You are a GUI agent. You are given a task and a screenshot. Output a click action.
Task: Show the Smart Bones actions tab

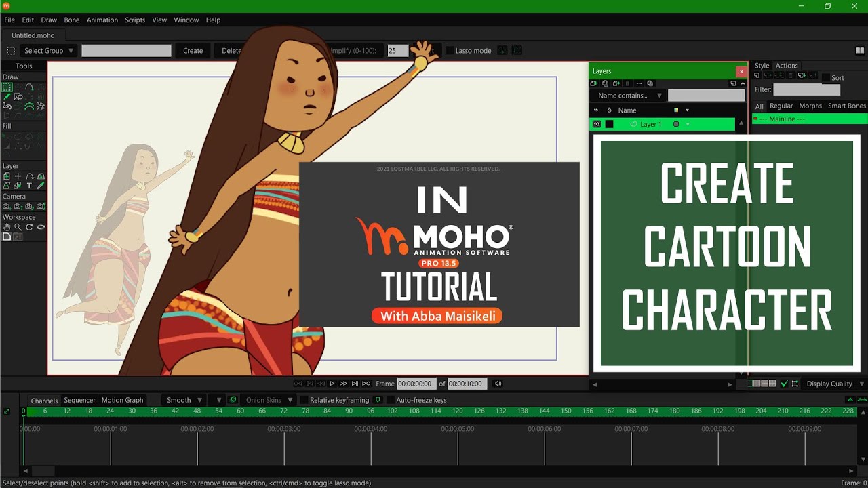tap(846, 106)
